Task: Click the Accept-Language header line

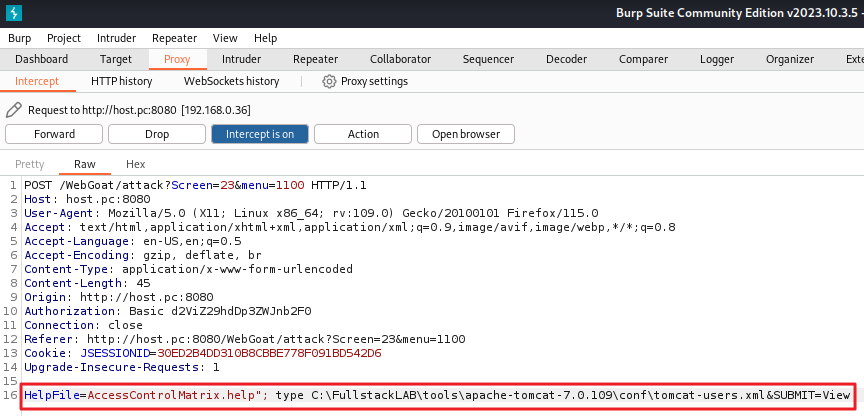Action: pos(133,241)
